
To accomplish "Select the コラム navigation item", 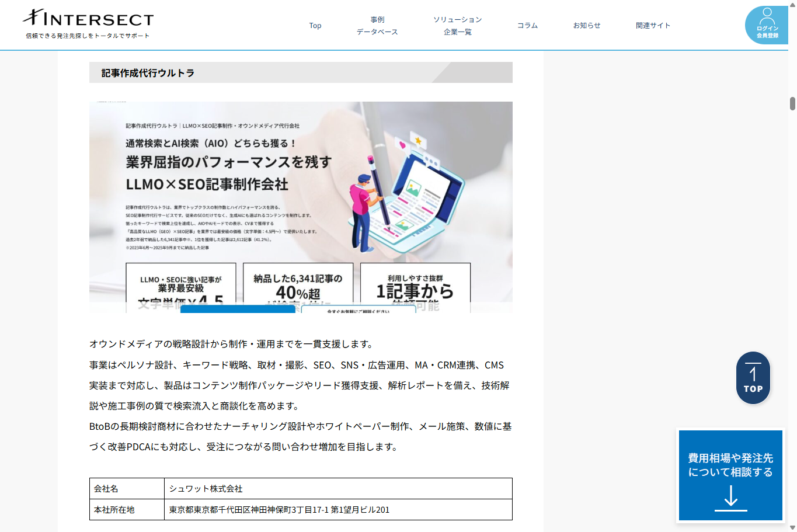I will coord(527,26).
